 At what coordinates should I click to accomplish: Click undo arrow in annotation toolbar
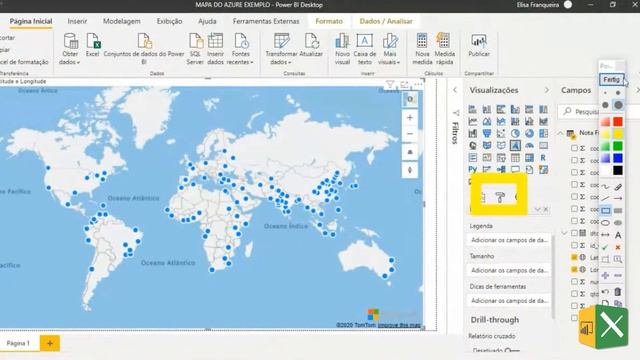click(605, 291)
